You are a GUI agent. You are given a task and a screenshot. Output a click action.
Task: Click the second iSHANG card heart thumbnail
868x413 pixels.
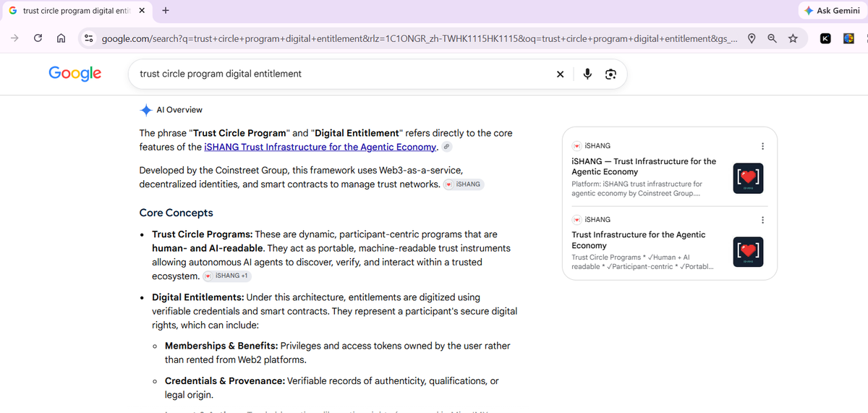click(747, 252)
